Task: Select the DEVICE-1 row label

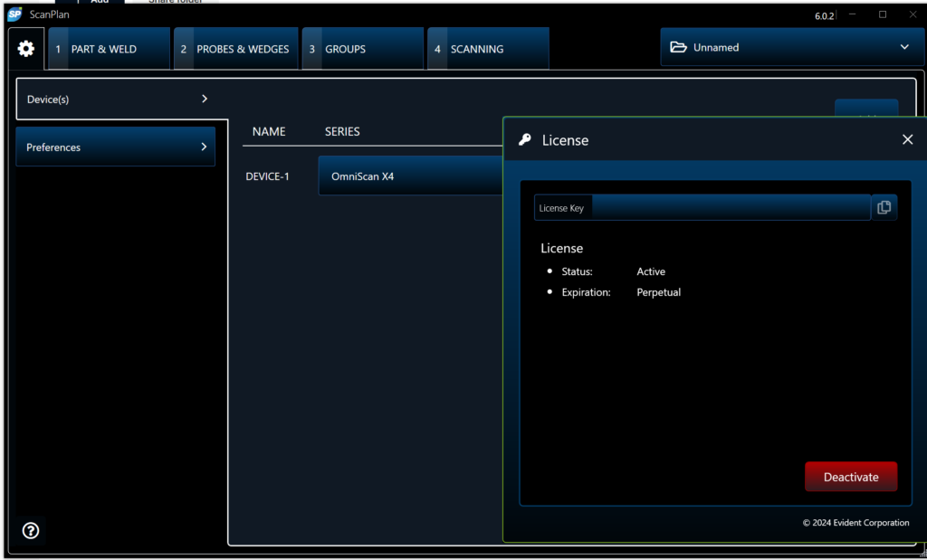Action: coord(267,176)
